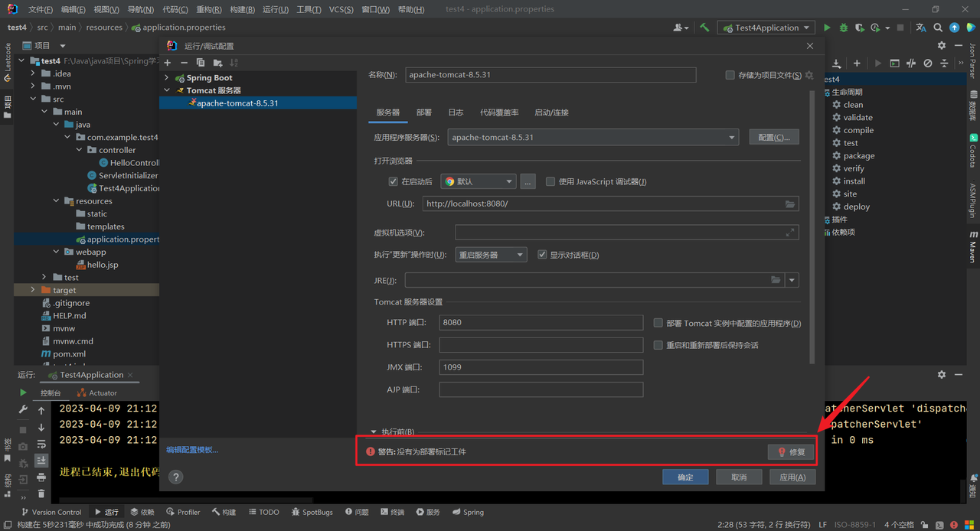Open the application server apache-tomcat-8.5.31 dropdown
980x531 pixels.
pos(593,138)
